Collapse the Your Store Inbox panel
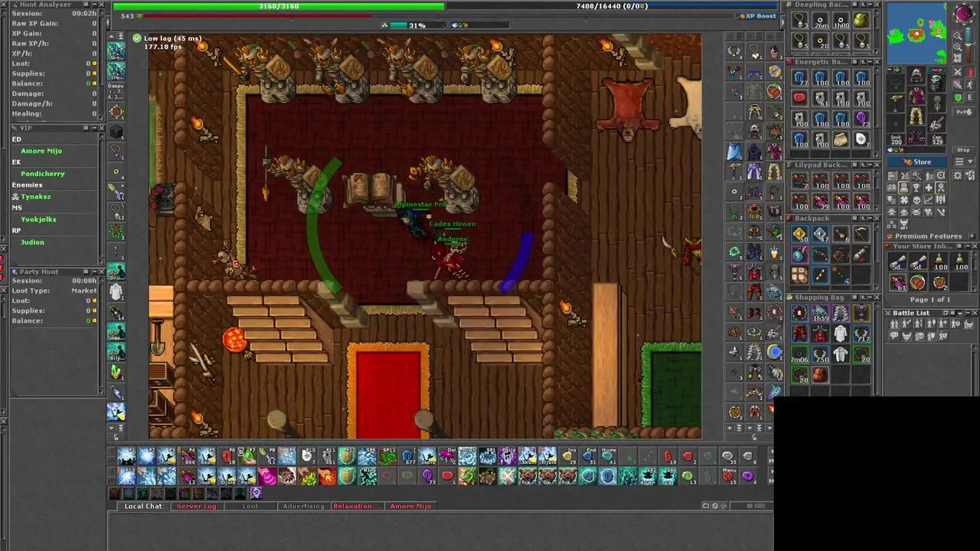The height and width of the screenshot is (551, 980). pyautogui.click(x=968, y=246)
